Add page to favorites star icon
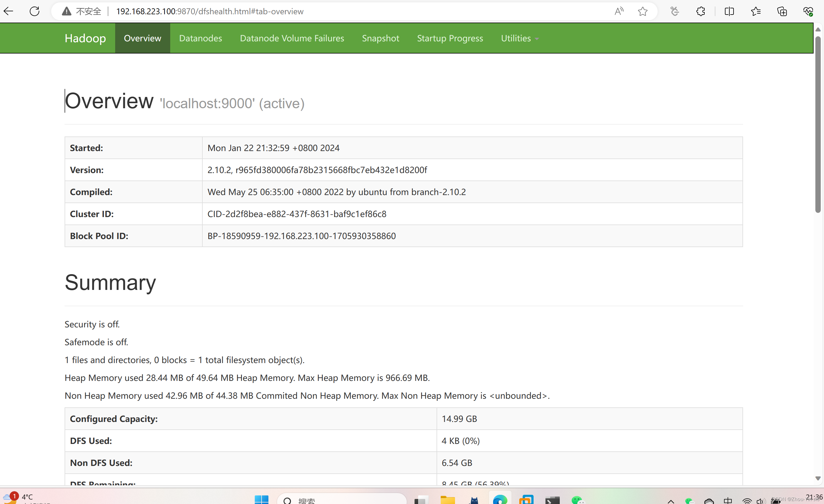Screen dimensions: 824x504 tap(642, 11)
